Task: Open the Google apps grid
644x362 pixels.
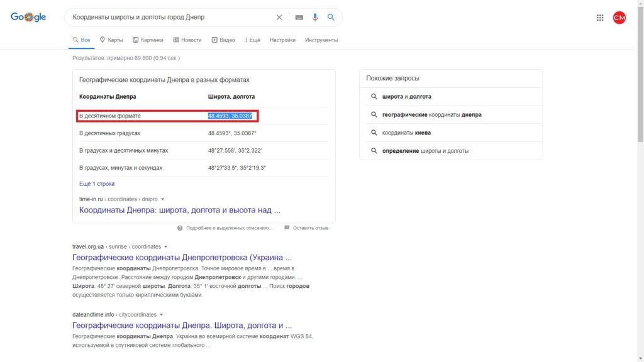Action: point(600,18)
